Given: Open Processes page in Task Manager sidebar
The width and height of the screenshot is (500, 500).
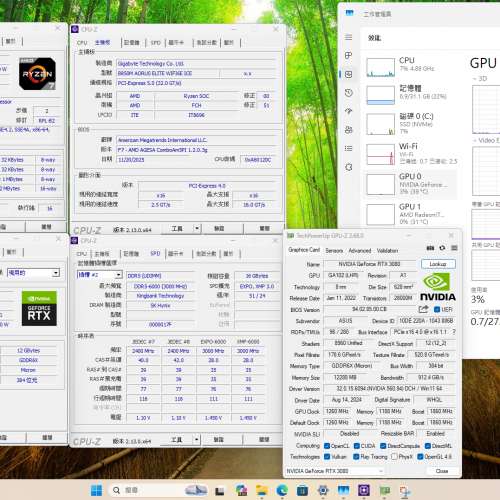Looking at the screenshot, I should pos(348,55).
